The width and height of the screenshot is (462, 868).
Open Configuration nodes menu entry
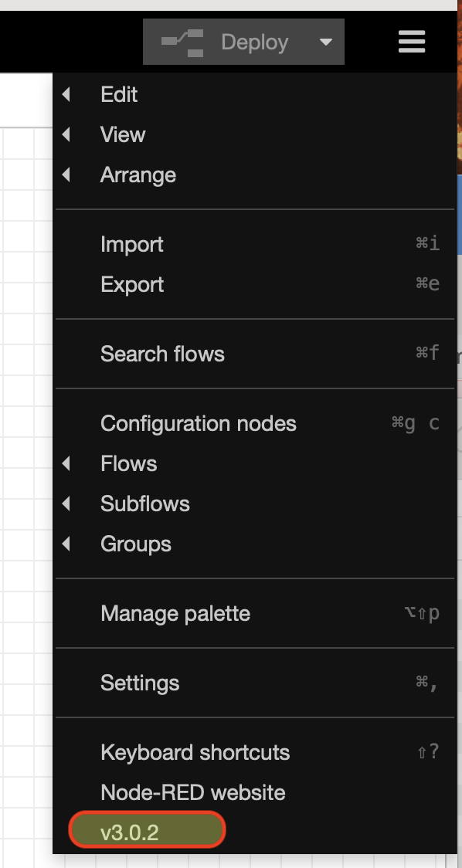tap(254, 423)
